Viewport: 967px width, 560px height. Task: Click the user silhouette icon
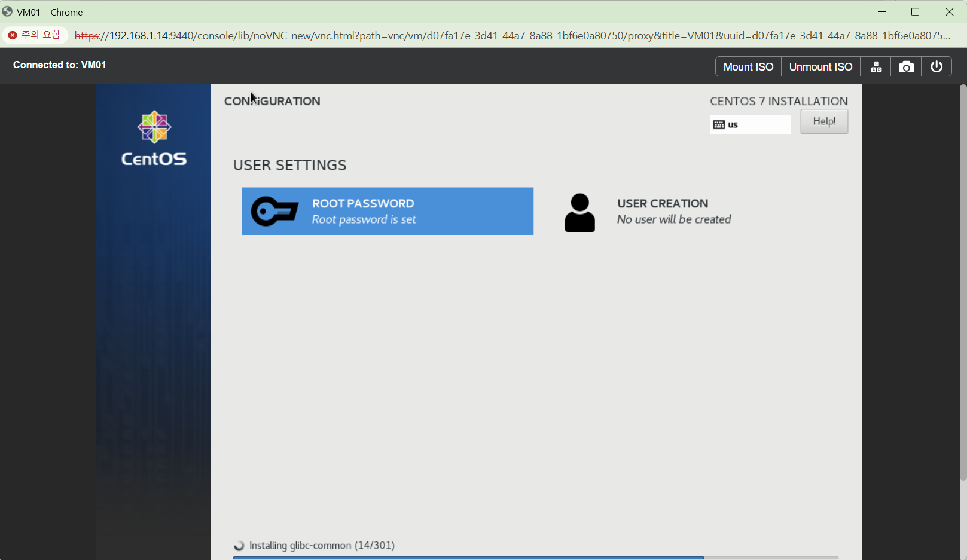click(579, 212)
